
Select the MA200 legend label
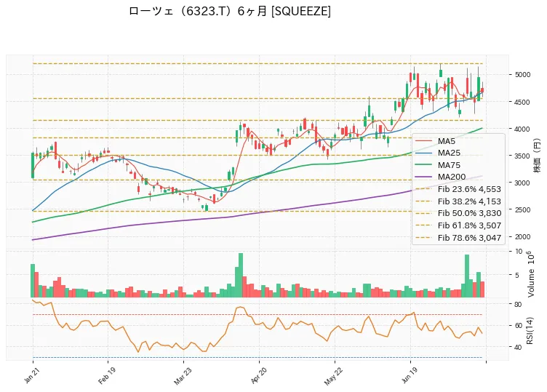click(452, 177)
